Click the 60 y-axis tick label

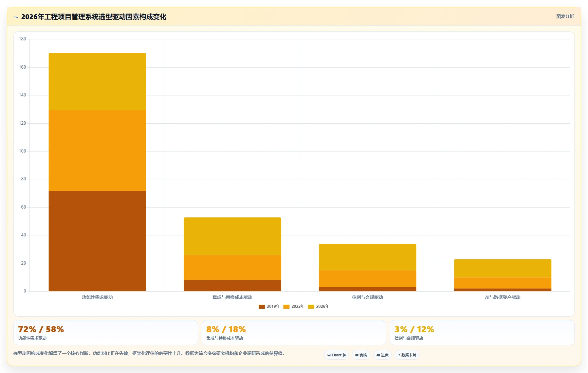(23, 207)
